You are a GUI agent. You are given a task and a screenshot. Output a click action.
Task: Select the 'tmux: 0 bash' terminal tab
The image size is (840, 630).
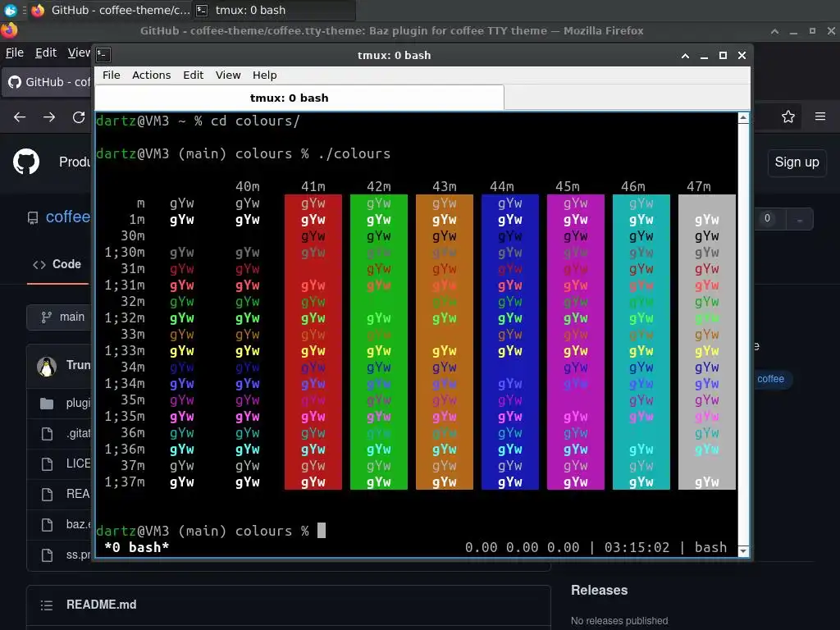[299, 98]
